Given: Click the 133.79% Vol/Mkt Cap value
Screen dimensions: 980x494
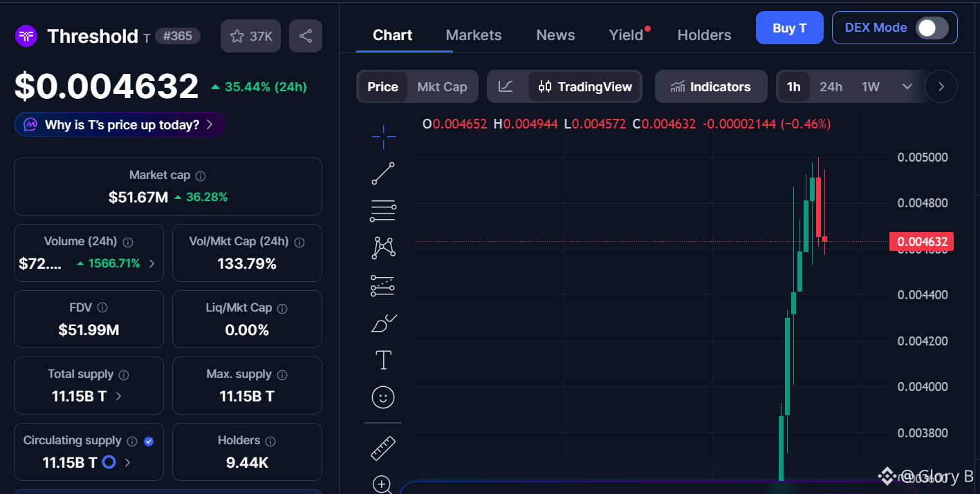Looking at the screenshot, I should click(247, 264).
